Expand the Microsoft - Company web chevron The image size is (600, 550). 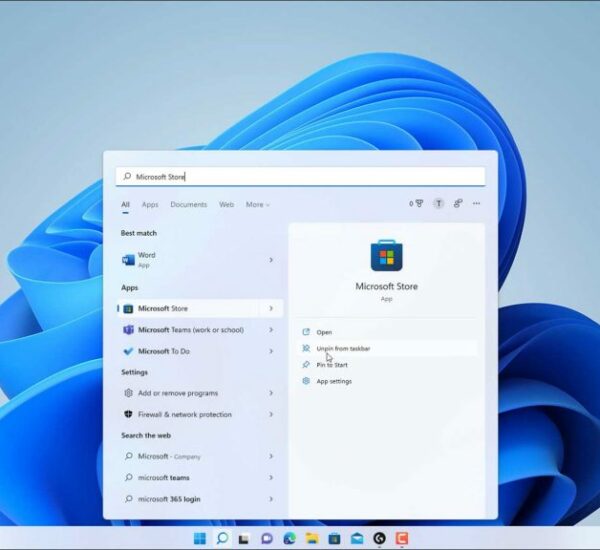[271, 456]
